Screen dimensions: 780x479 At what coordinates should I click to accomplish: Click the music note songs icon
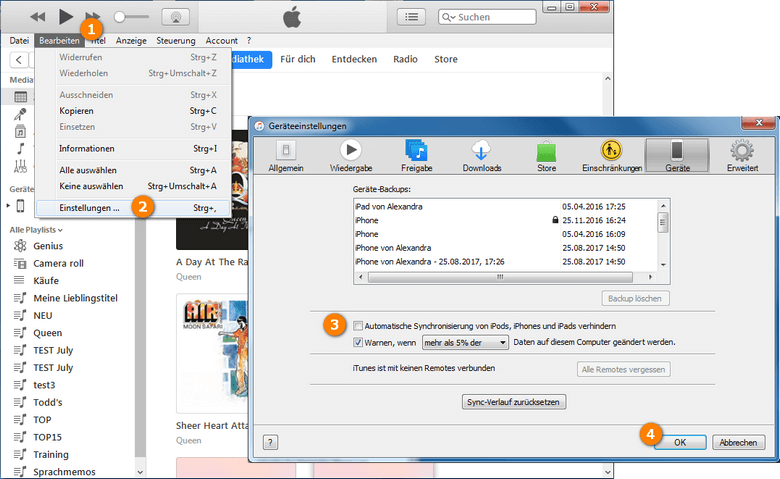20,149
